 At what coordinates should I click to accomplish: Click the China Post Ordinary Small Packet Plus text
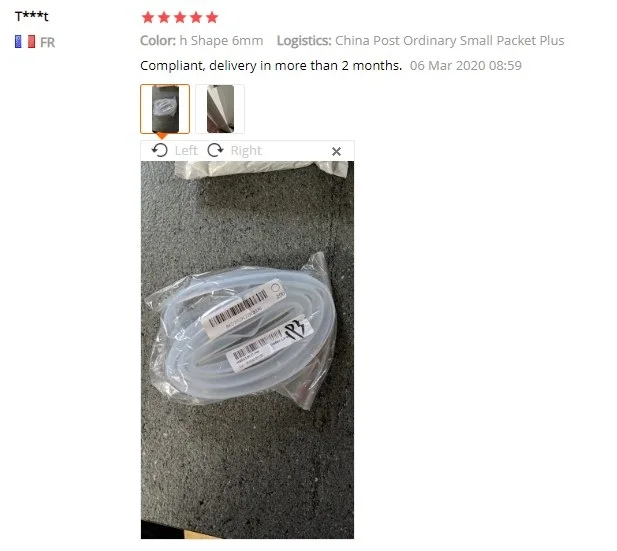450,41
